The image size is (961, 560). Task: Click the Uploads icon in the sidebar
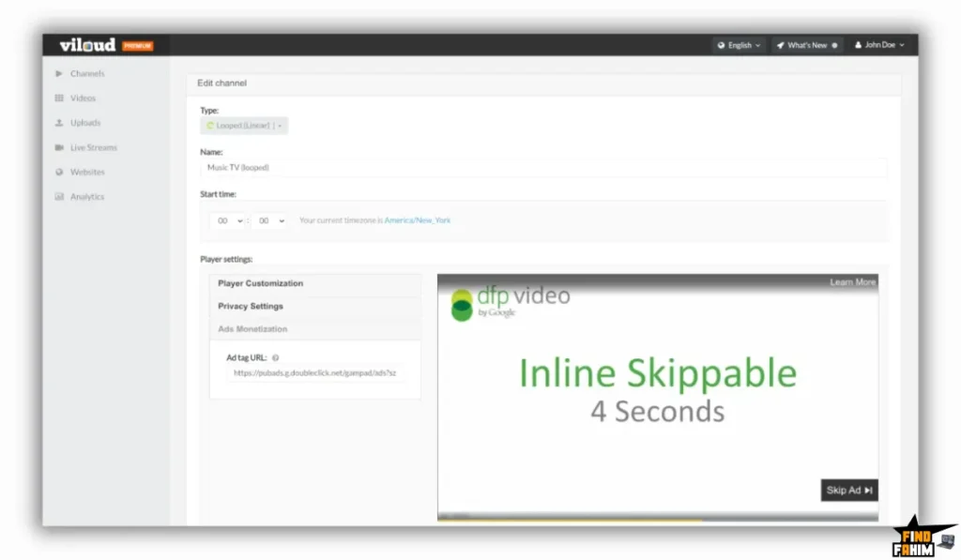tap(58, 122)
